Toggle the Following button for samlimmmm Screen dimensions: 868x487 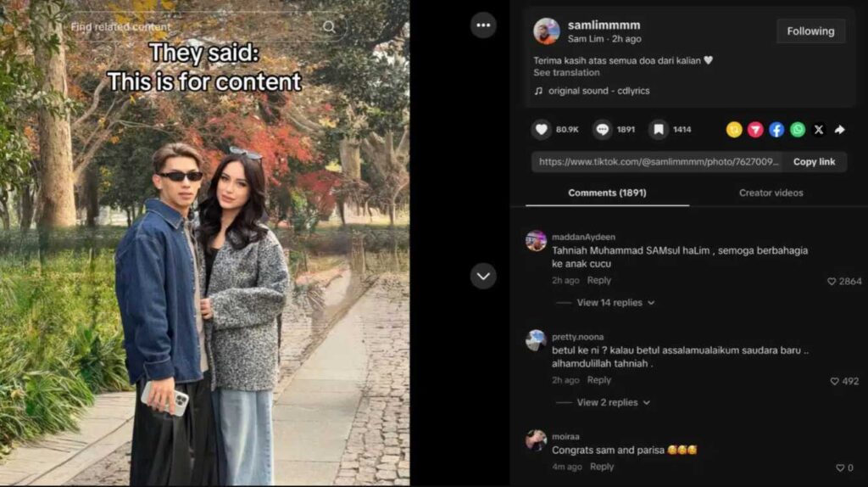(810, 31)
